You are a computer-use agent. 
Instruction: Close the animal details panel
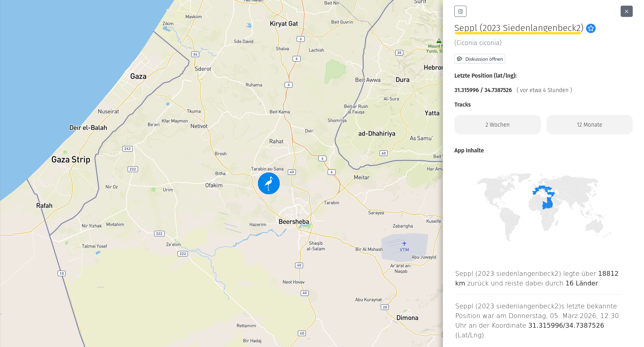(x=626, y=11)
